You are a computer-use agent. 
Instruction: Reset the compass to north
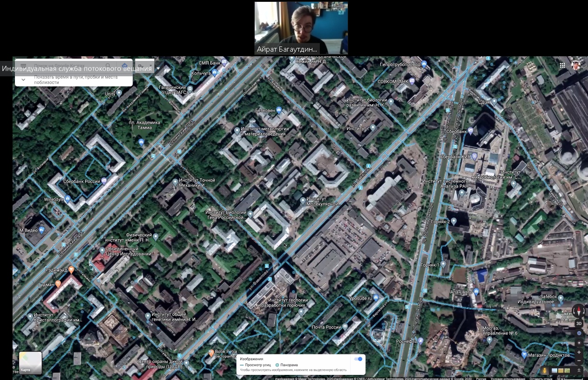click(x=579, y=311)
